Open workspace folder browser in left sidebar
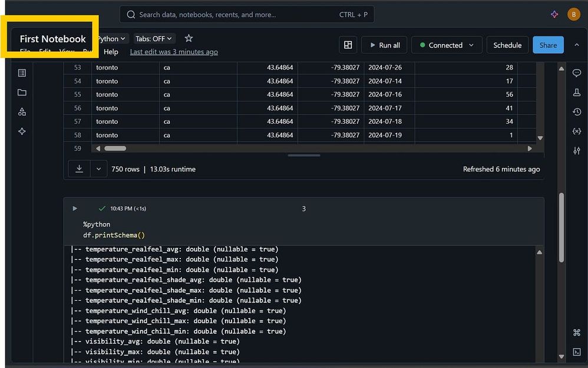The height and width of the screenshot is (368, 588). 22,92
